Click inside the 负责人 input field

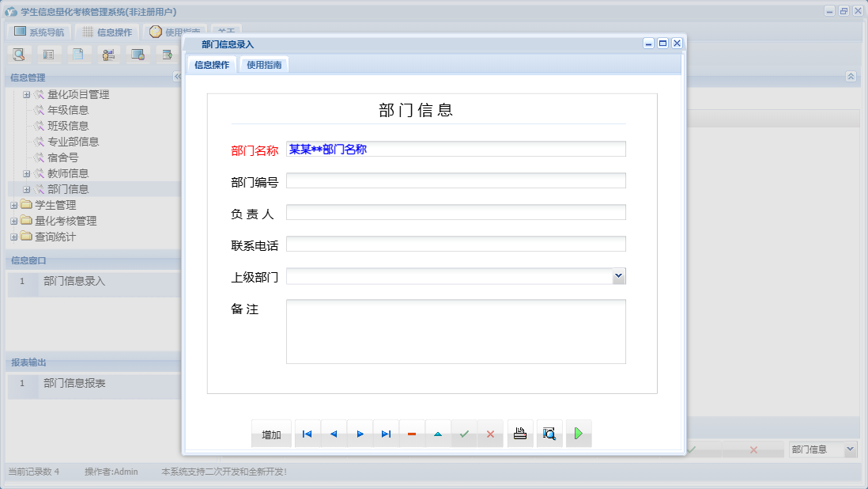point(457,211)
